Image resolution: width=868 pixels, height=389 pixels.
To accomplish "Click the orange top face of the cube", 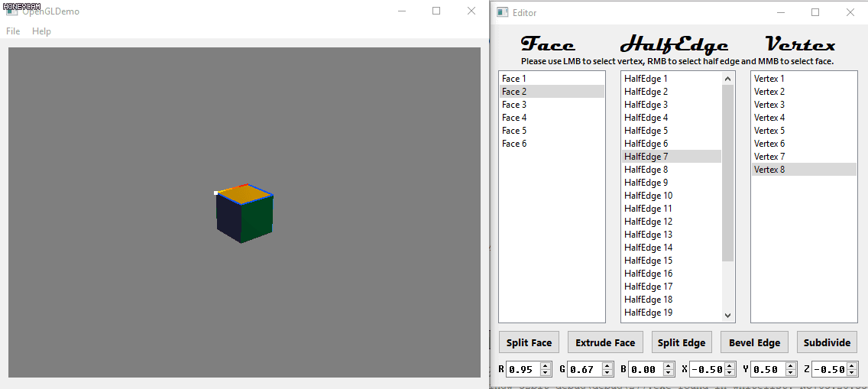I will [245, 195].
